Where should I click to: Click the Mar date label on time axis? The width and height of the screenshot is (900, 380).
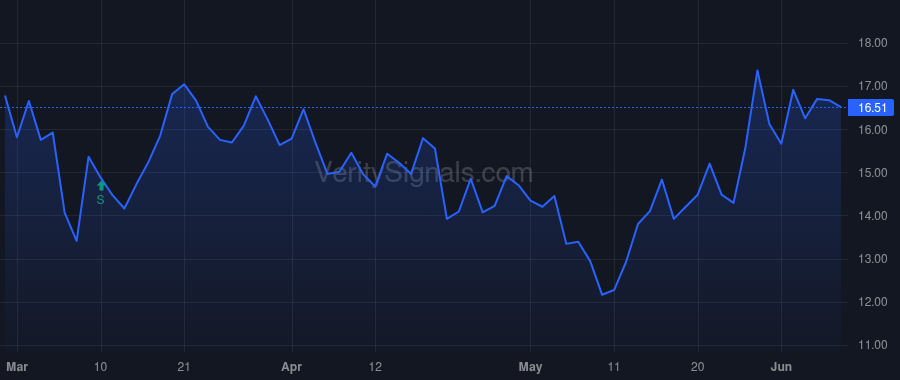(x=17, y=366)
